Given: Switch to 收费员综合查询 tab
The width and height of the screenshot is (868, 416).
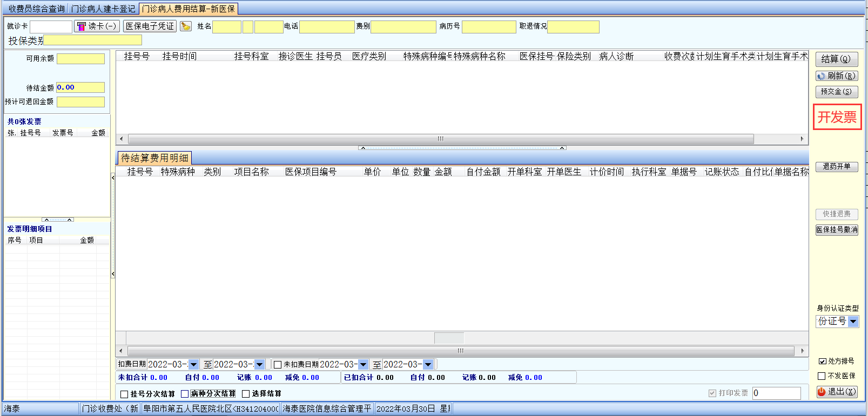Looking at the screenshot, I should (x=37, y=9).
